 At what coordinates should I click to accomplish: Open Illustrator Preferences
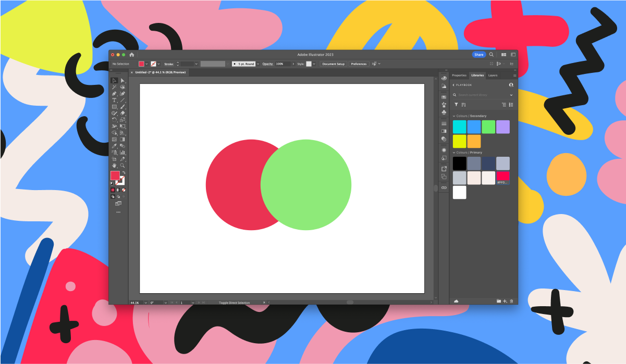358,64
